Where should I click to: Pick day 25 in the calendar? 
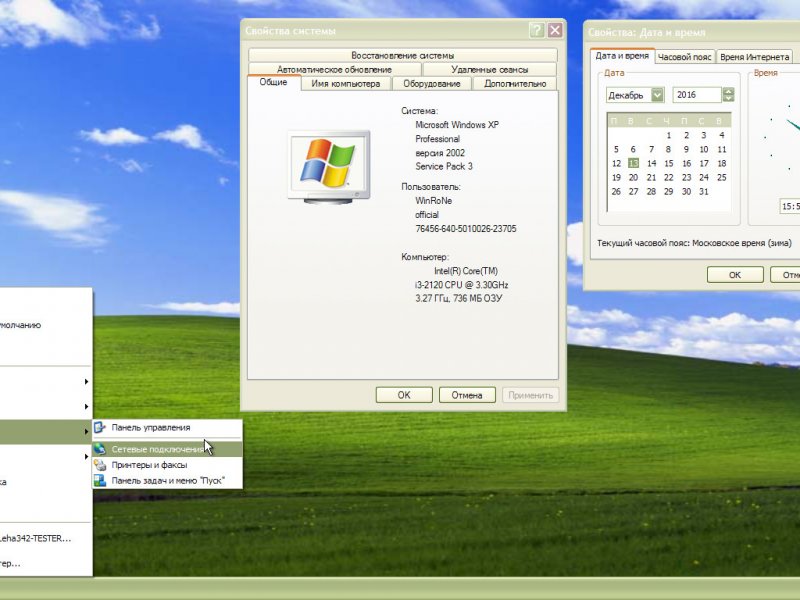pyautogui.click(x=721, y=178)
